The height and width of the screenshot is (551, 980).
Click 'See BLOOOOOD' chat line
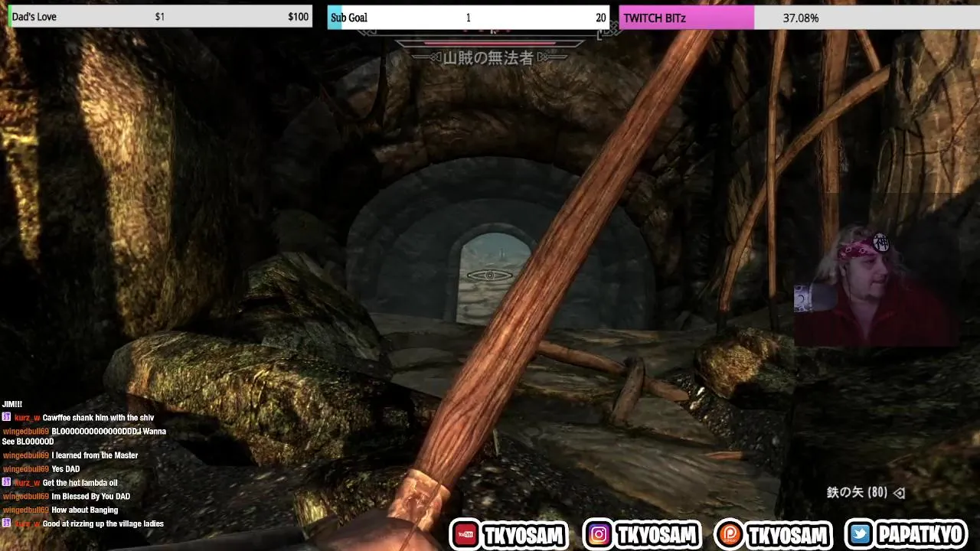click(28, 442)
